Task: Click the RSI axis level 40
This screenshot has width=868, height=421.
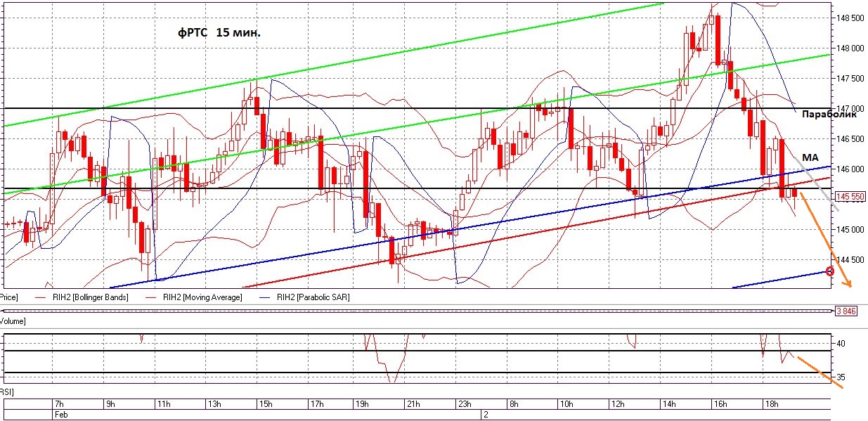Action: tap(842, 343)
